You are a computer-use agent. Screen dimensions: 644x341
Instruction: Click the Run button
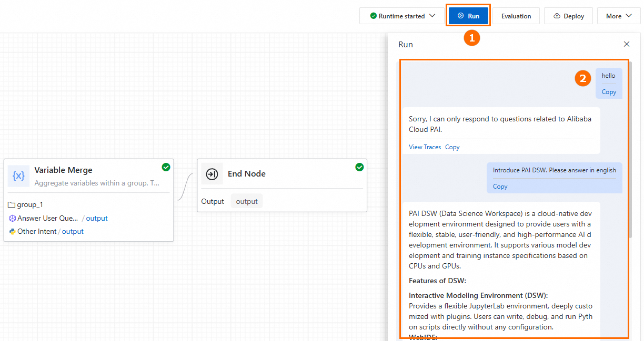pos(468,16)
